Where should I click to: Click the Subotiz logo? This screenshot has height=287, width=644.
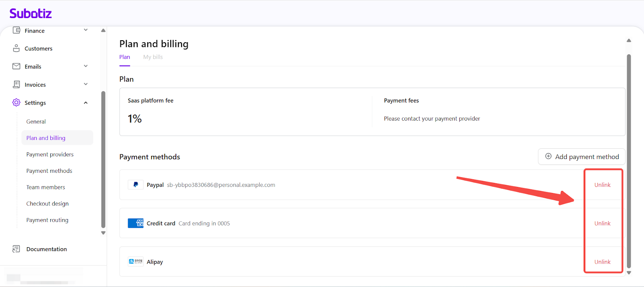click(x=31, y=14)
